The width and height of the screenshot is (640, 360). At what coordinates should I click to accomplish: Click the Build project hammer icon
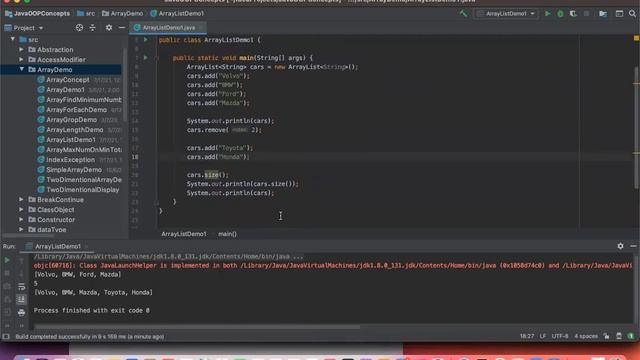pyautogui.click(x=463, y=13)
